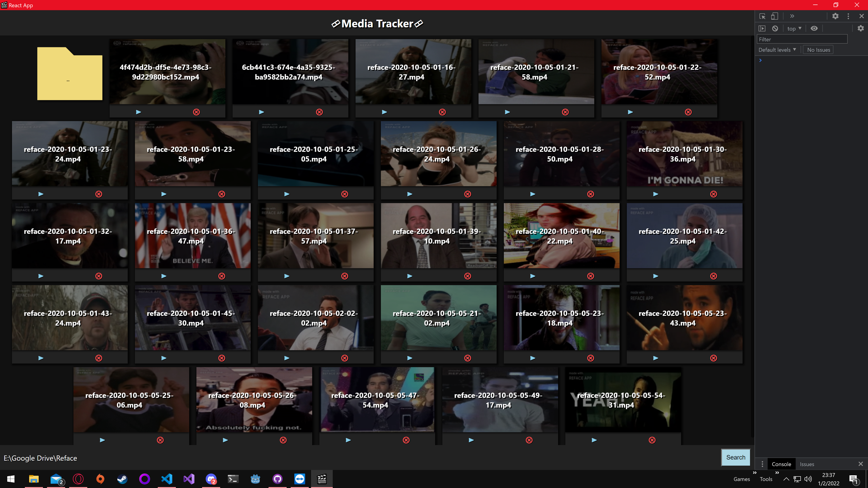The image size is (868, 488).
Task: Open thumbnail reface-2020-10-05-01-26-24.mp4
Action: [x=439, y=154]
